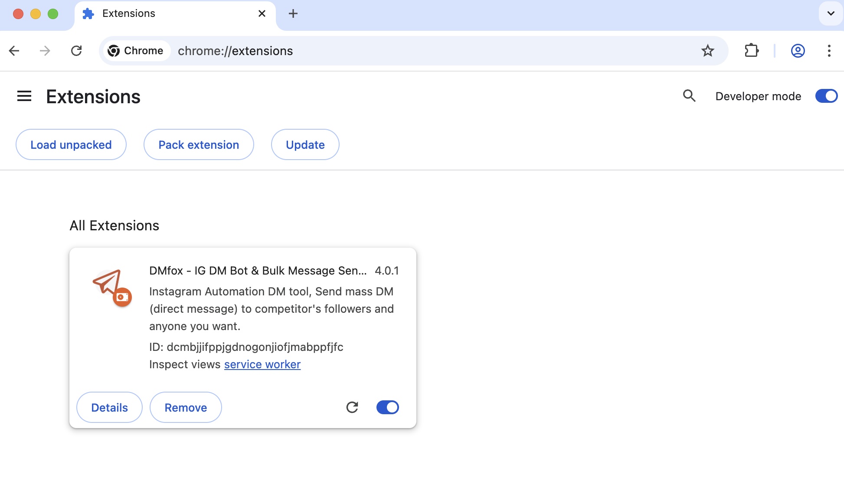Open a new tab with plus
This screenshot has height=504, width=844.
tap(293, 13)
